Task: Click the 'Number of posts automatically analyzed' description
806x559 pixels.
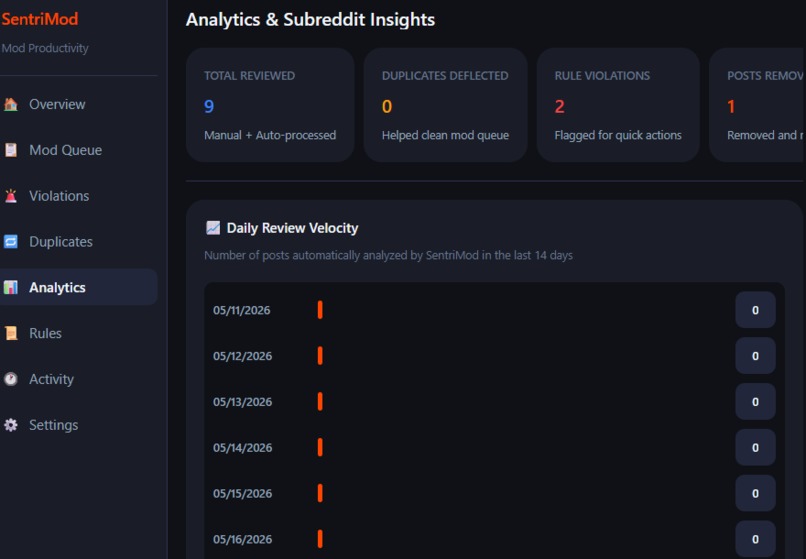Action: pyautogui.click(x=388, y=256)
